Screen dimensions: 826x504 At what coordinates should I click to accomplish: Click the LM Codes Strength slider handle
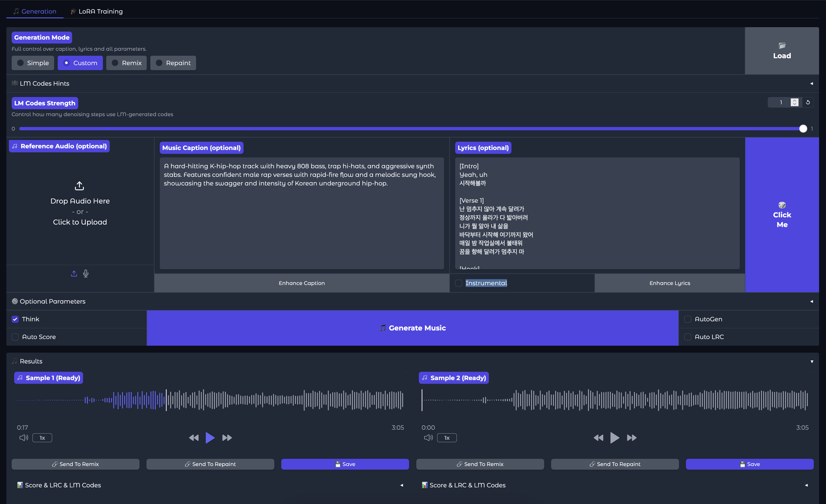pyautogui.click(x=803, y=129)
